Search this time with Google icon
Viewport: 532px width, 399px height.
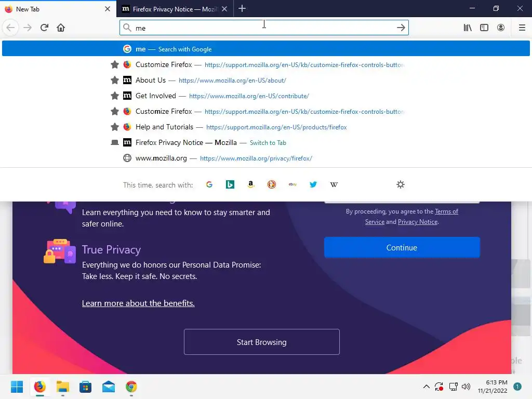209,184
